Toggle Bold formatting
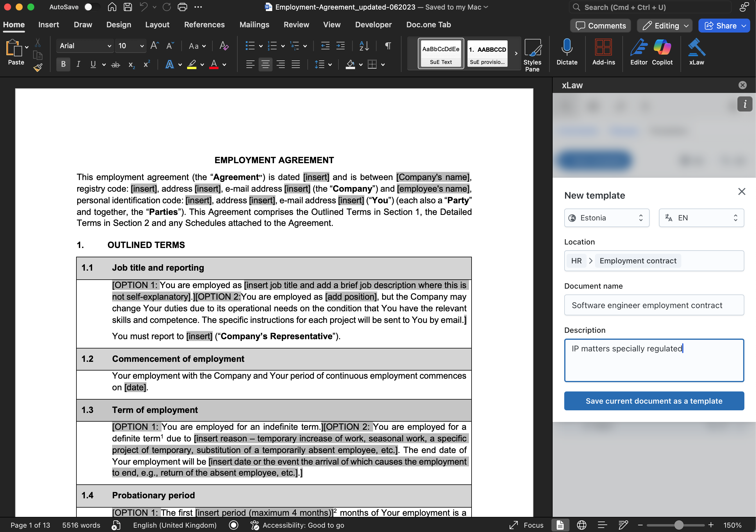The height and width of the screenshot is (532, 756). [x=63, y=64]
